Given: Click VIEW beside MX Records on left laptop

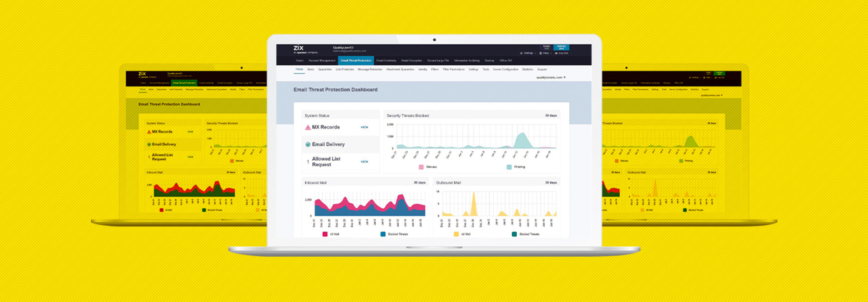Looking at the screenshot, I should point(190,132).
